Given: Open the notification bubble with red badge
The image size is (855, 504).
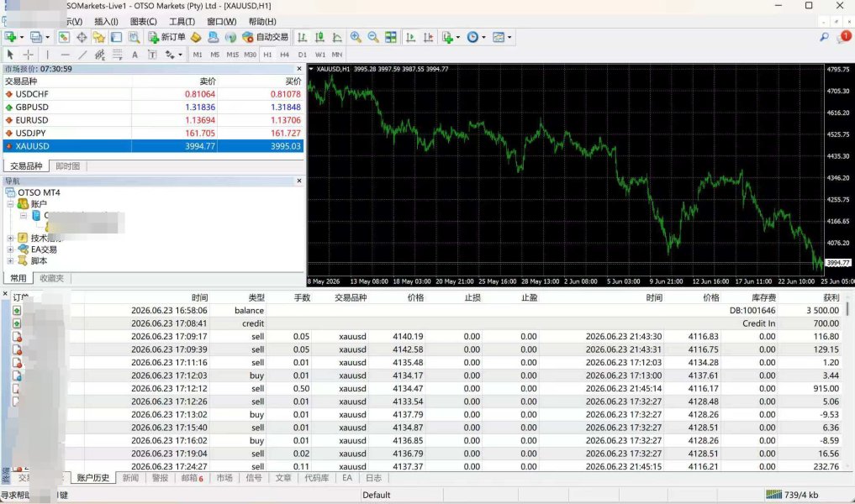Looking at the screenshot, I should 844,37.
